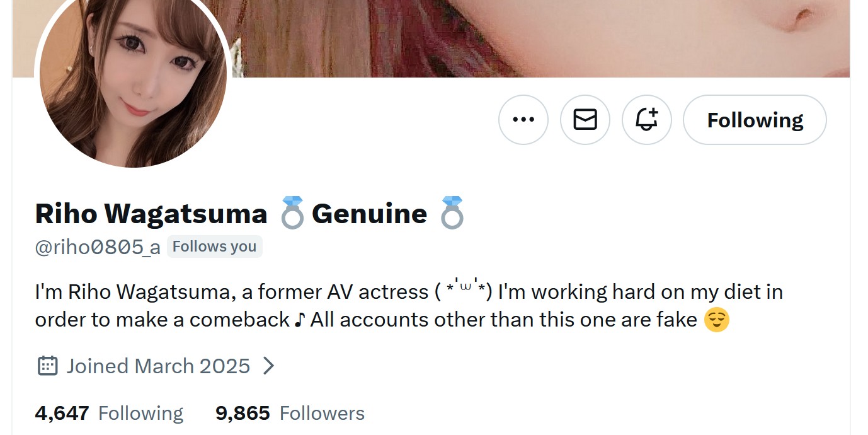Image resolution: width=868 pixels, height=435 pixels.
Task: Open the profile banner header image
Action: [542, 38]
